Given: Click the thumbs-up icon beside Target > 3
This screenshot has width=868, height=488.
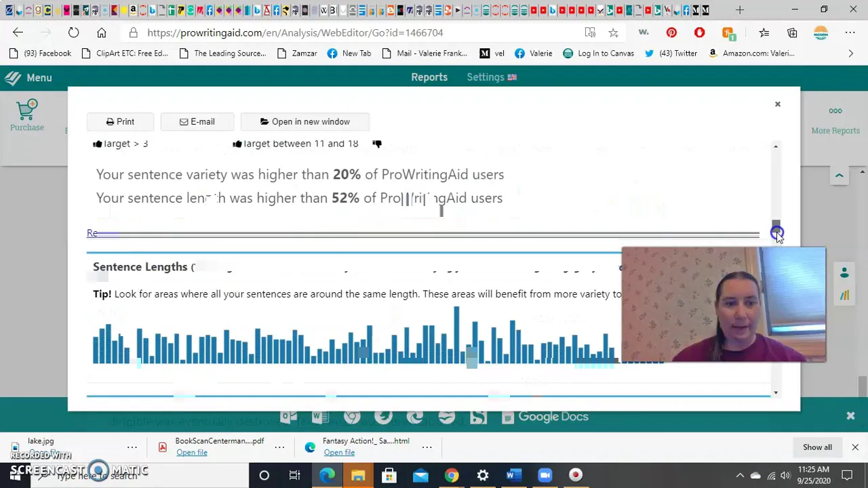Looking at the screenshot, I should [97, 144].
